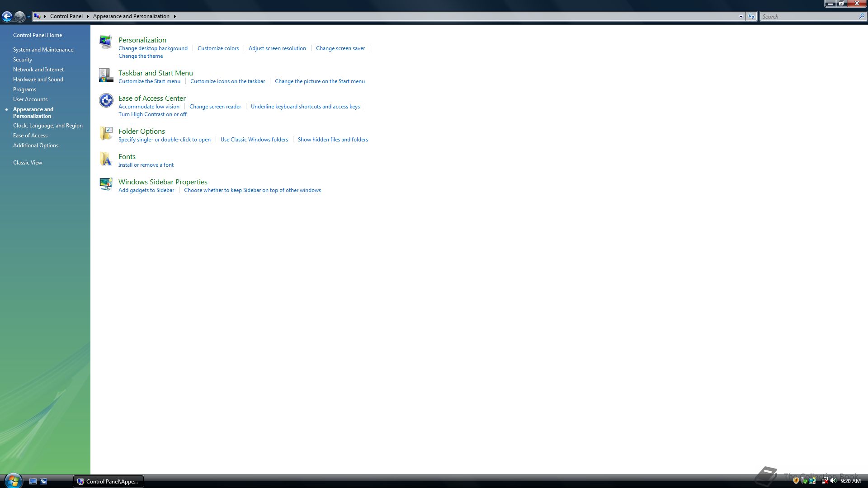Open Folder Options heading
The image size is (868, 488).
click(142, 131)
